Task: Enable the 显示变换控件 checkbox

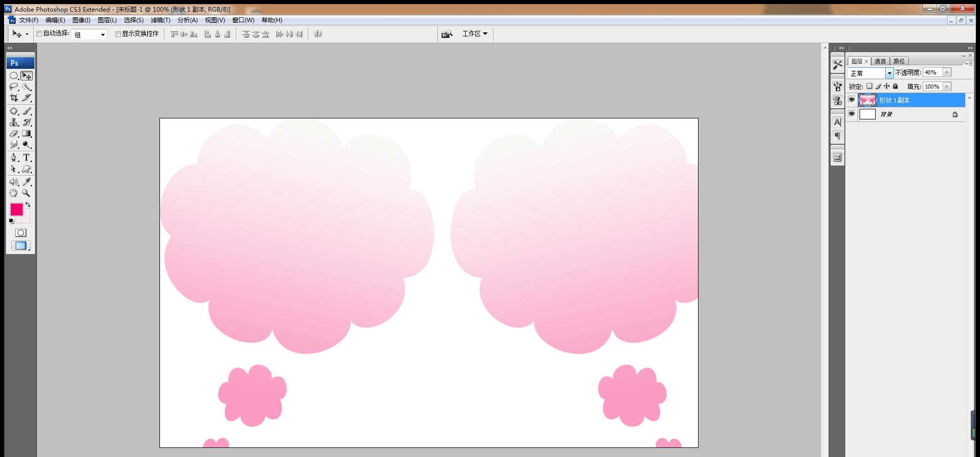Action: click(x=118, y=34)
